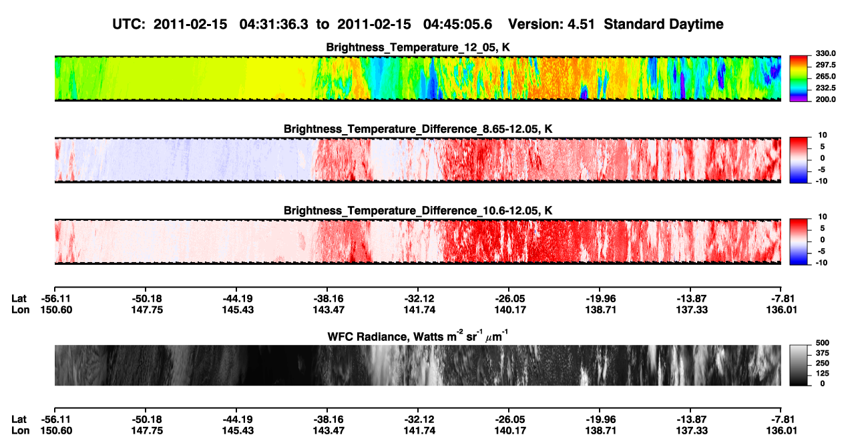Screen dimensions: 868x445
Task: Click the "200.0" color scale label
Action: click(x=825, y=99)
